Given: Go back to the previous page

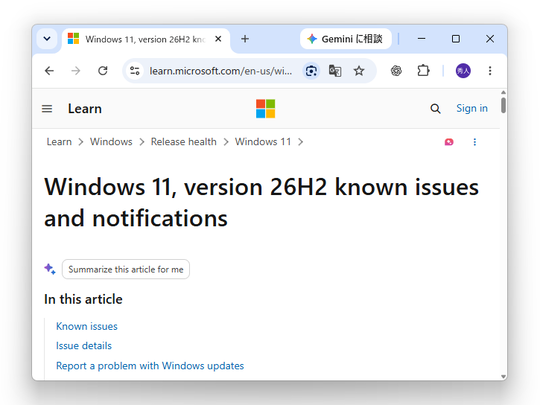Looking at the screenshot, I should click(x=49, y=71).
